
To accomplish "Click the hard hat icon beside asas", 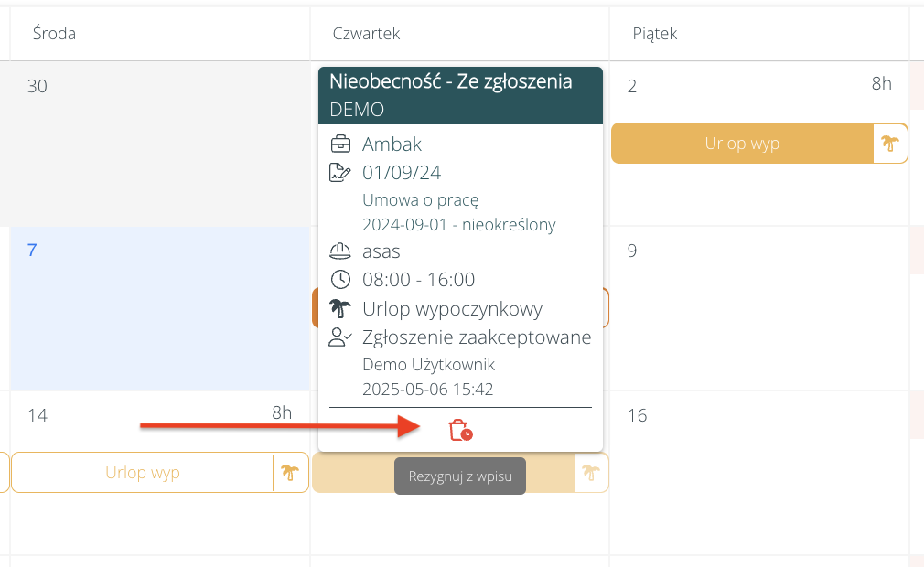I will click(x=340, y=251).
